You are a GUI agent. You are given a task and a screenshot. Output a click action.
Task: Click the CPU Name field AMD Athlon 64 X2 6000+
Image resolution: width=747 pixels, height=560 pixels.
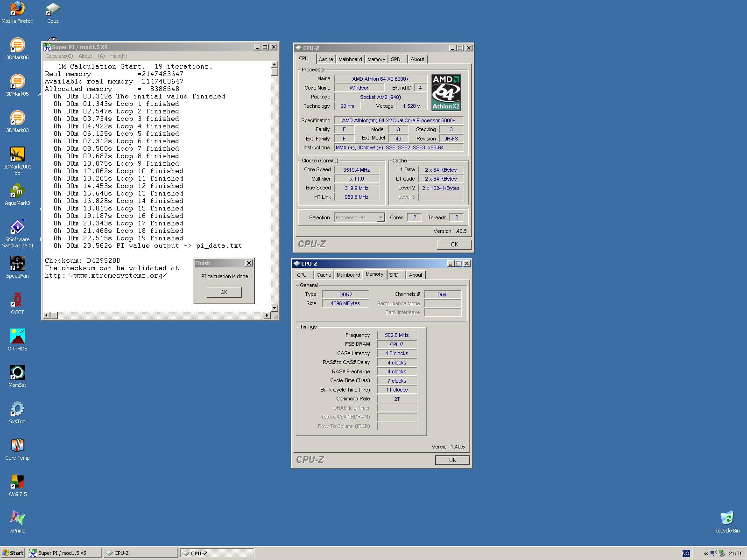(x=381, y=79)
